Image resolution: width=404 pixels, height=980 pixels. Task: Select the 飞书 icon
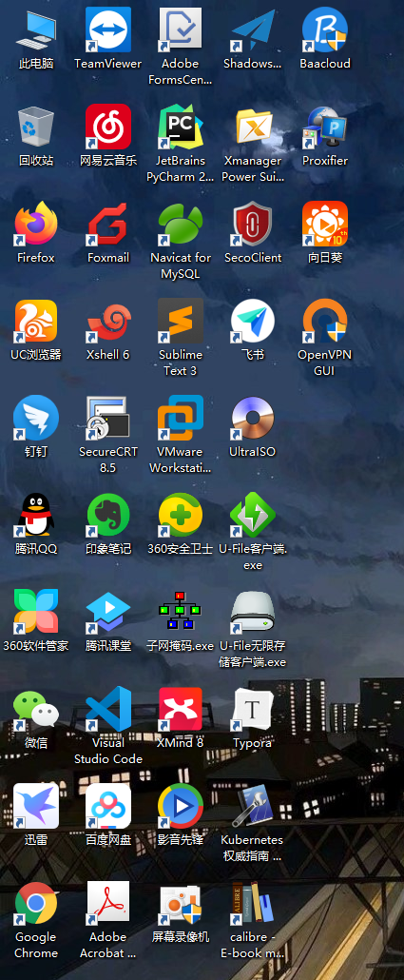tap(253, 321)
